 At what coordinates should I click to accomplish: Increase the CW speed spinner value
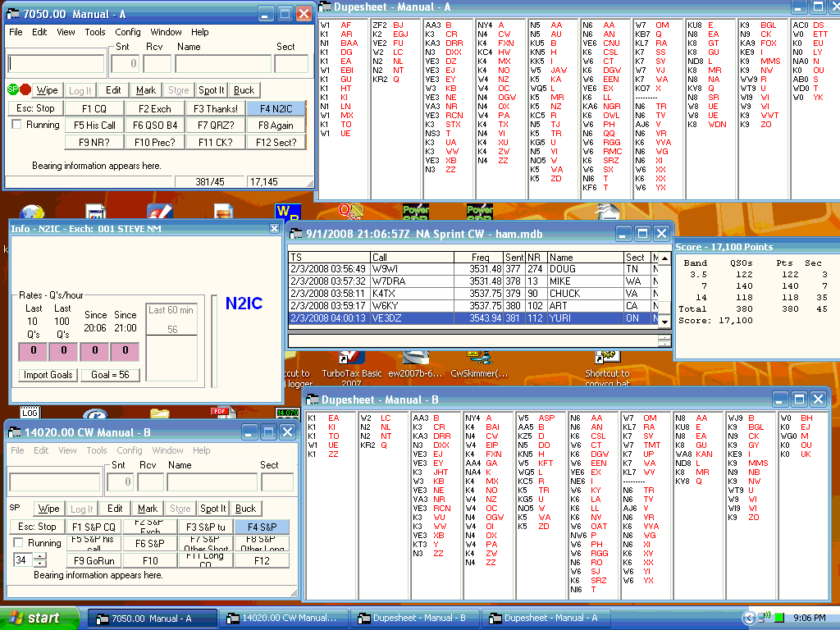coord(42,555)
